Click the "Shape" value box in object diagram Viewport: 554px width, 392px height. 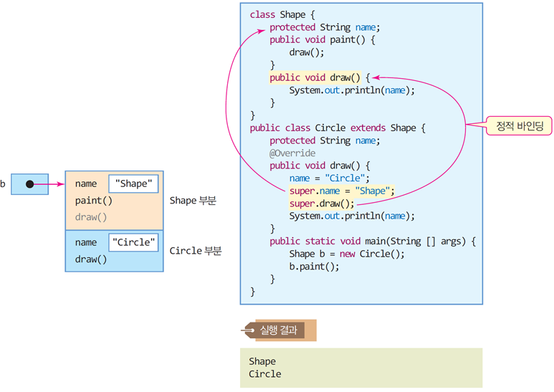pos(133,183)
